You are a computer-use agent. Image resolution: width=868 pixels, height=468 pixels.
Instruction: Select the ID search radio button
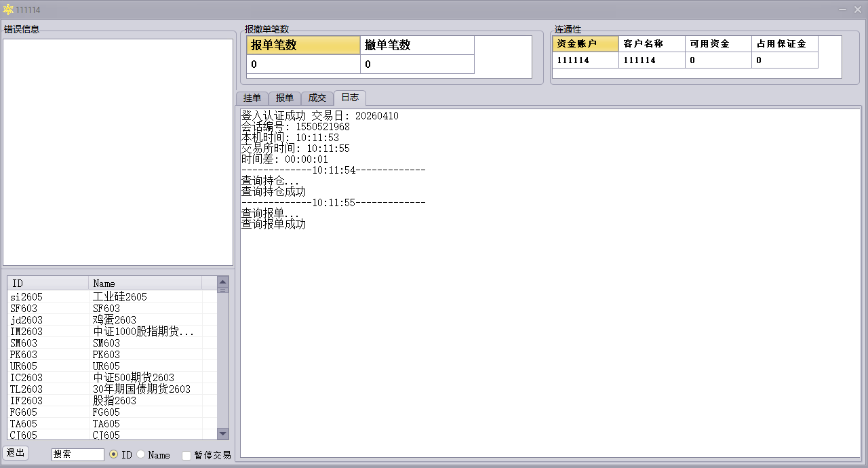[113, 454]
